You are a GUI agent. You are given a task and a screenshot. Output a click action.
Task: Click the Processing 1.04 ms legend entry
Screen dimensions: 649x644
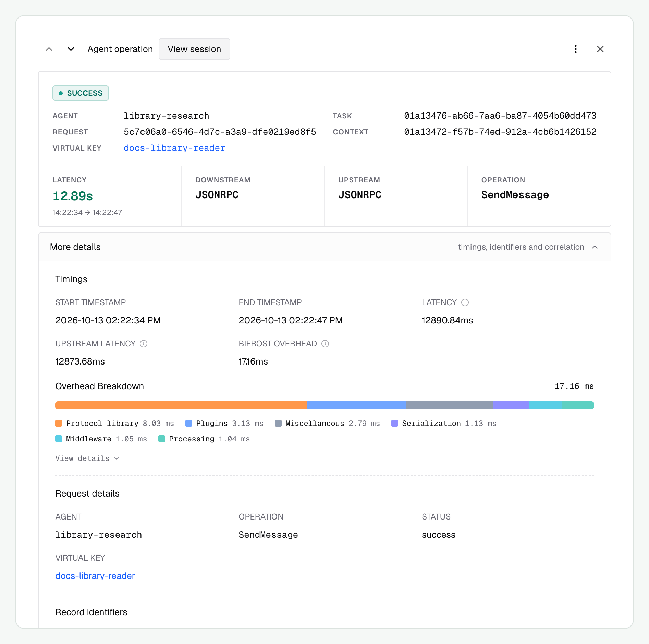pyautogui.click(x=204, y=439)
